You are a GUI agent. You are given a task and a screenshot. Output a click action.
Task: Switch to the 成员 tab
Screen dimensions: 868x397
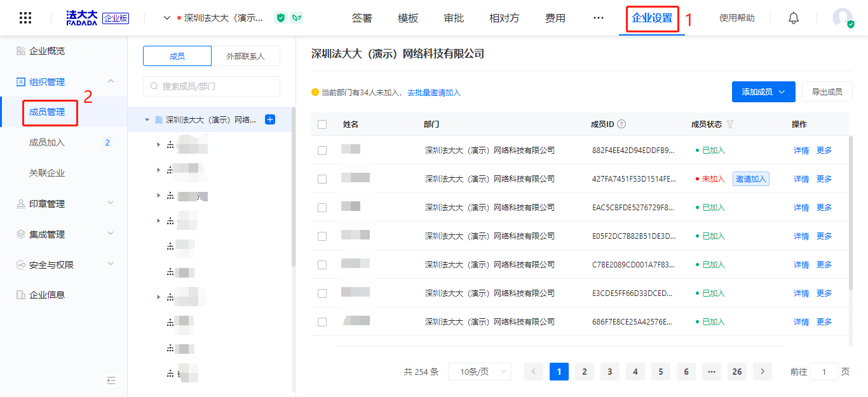pos(177,56)
